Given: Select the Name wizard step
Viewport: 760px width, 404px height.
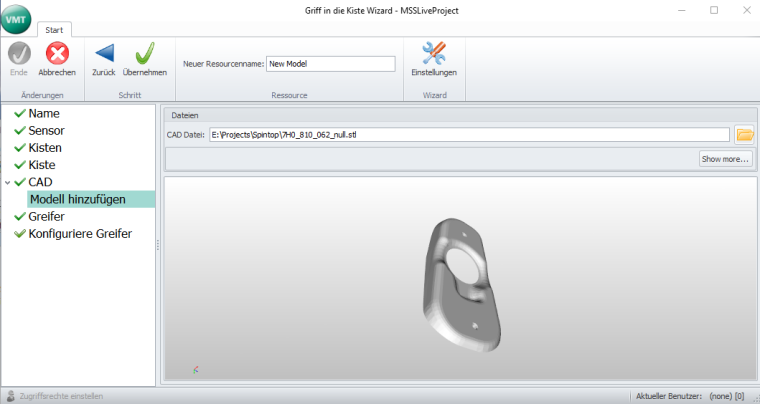Looking at the screenshot, I should tap(43, 114).
